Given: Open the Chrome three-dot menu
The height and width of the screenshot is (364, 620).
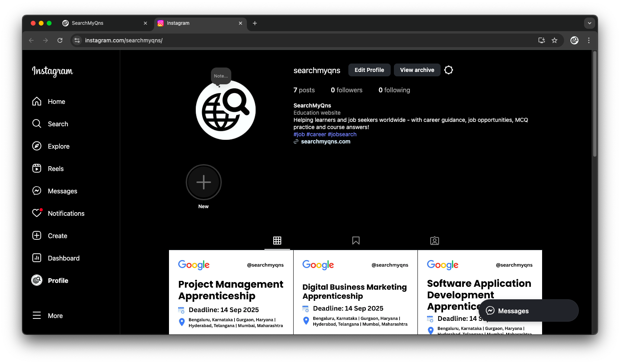Looking at the screenshot, I should pos(589,40).
